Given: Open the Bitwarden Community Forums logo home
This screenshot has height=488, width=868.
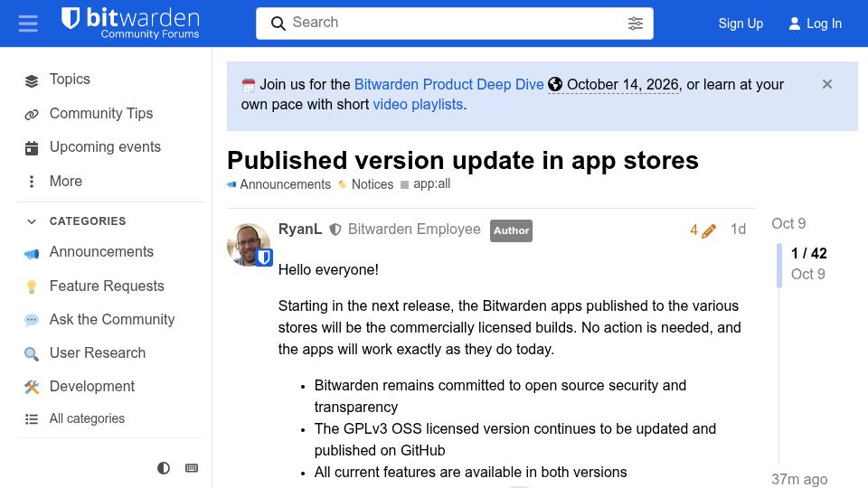Looking at the screenshot, I should 130,23.
